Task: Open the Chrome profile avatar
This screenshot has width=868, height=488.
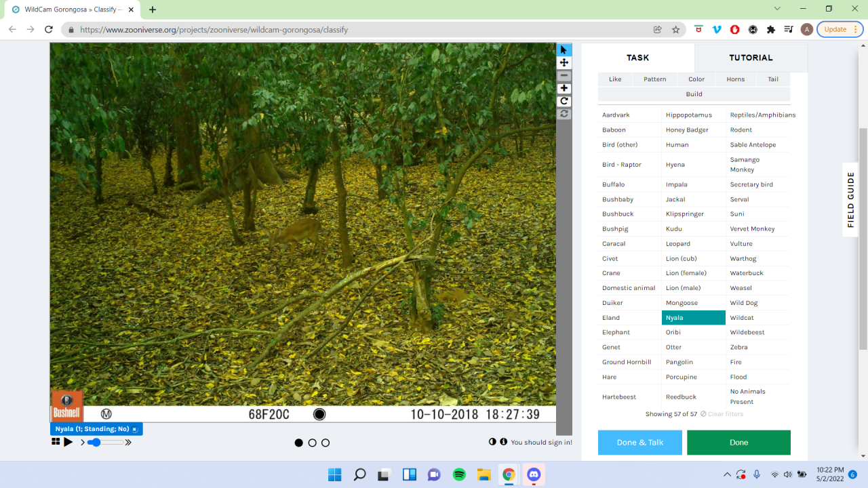Action: (x=807, y=30)
